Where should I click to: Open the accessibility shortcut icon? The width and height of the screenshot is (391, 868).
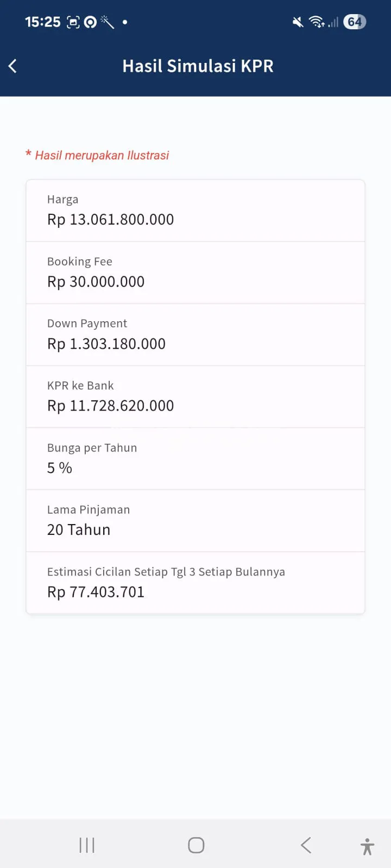coord(367,846)
